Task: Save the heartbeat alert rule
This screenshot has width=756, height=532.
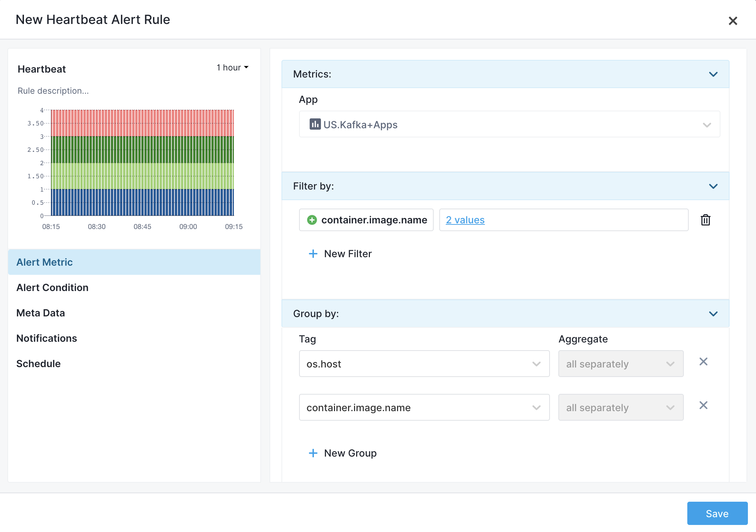Action: 717,513
